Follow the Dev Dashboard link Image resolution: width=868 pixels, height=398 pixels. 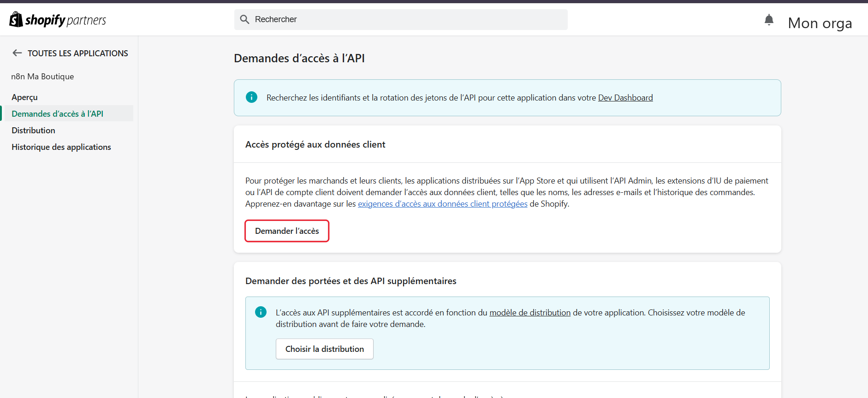click(x=625, y=98)
